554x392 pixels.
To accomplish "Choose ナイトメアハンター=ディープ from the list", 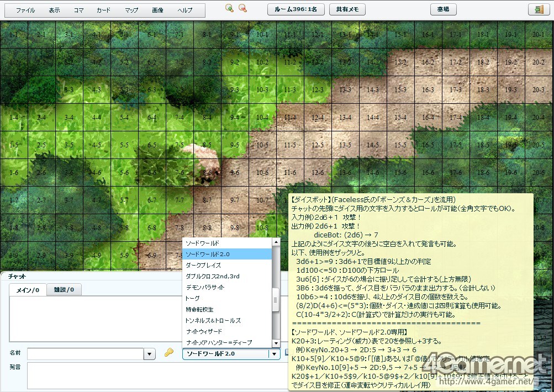I will pyautogui.click(x=227, y=342).
